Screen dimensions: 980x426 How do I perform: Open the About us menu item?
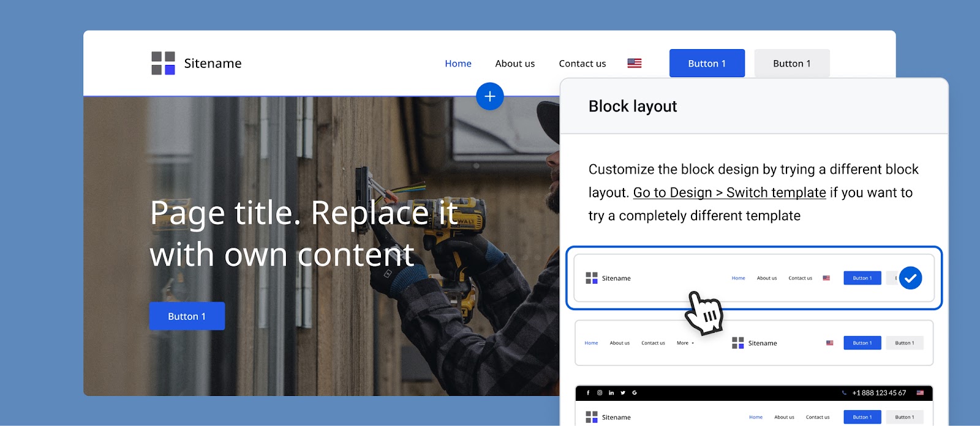[515, 63]
